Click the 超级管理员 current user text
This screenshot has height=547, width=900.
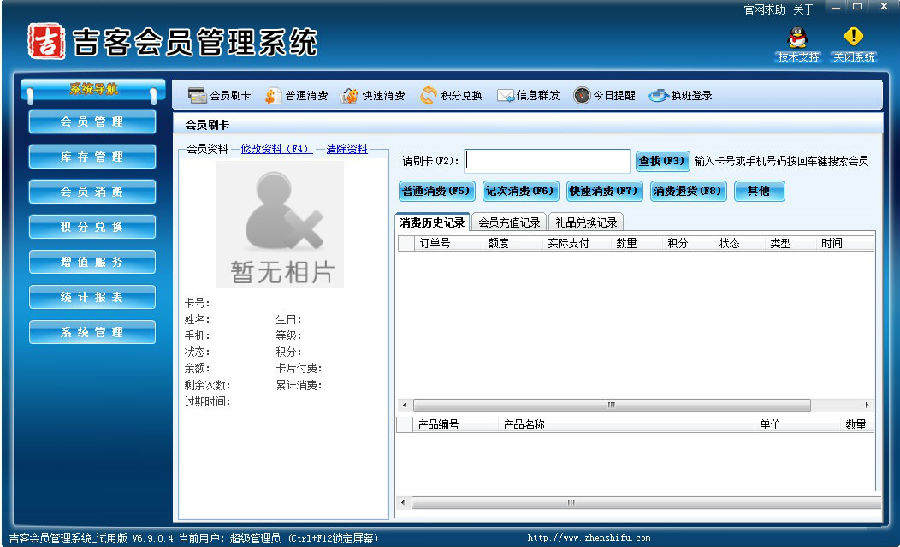coord(255,538)
